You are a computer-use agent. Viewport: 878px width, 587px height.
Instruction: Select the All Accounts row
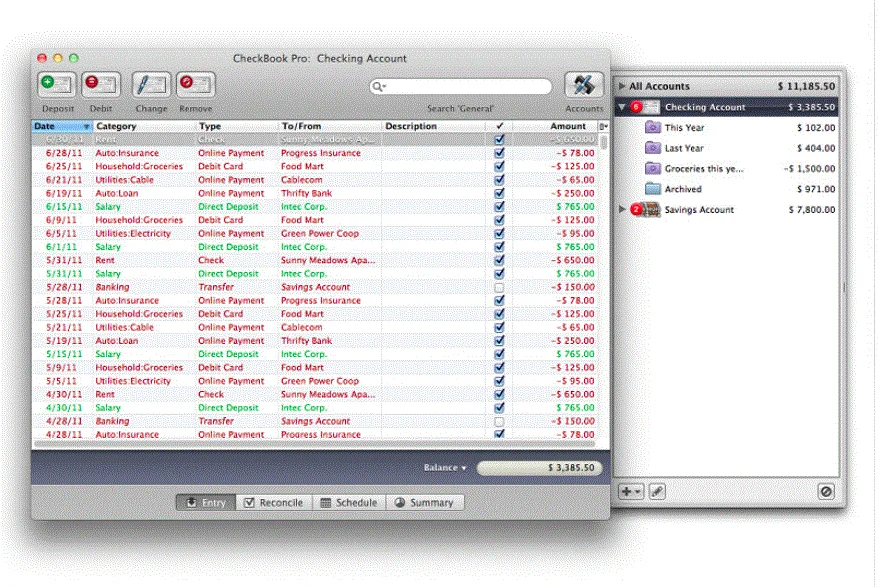click(727, 86)
